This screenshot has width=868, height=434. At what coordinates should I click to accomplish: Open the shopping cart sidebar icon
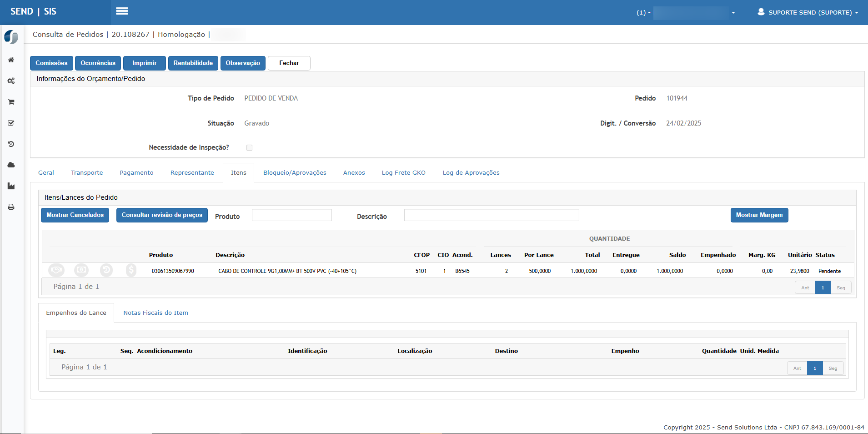click(x=11, y=102)
